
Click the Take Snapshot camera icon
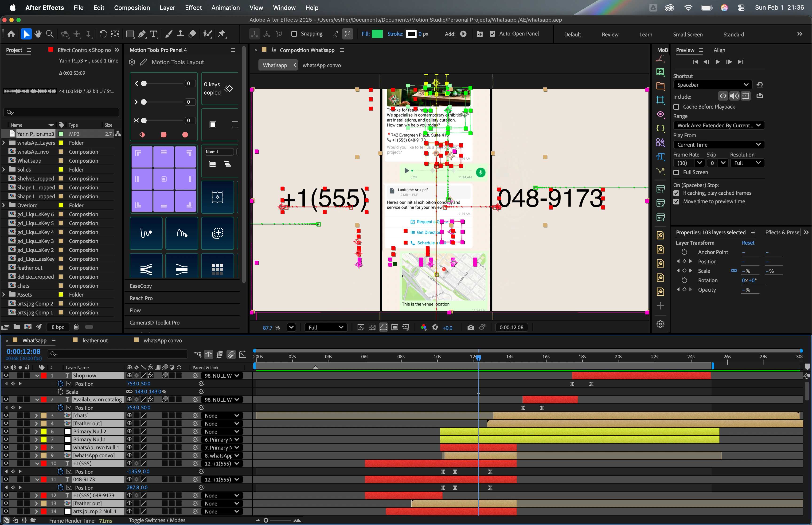[x=471, y=327]
